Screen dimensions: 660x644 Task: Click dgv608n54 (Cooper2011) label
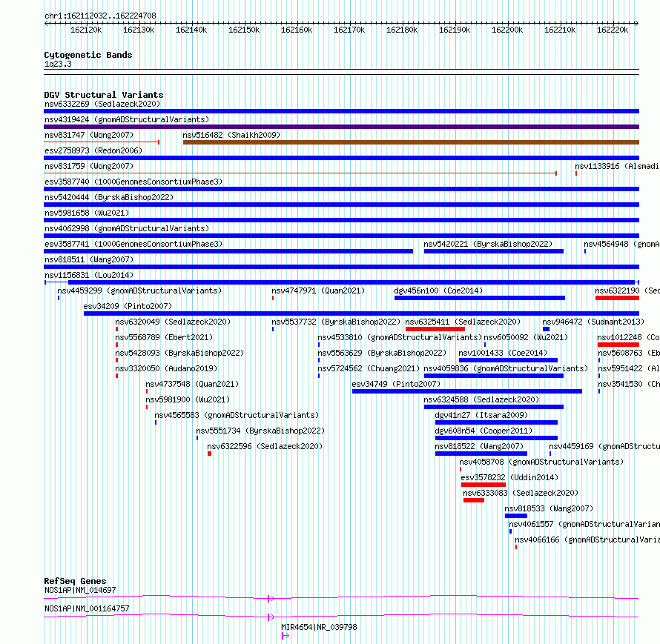coord(484,431)
